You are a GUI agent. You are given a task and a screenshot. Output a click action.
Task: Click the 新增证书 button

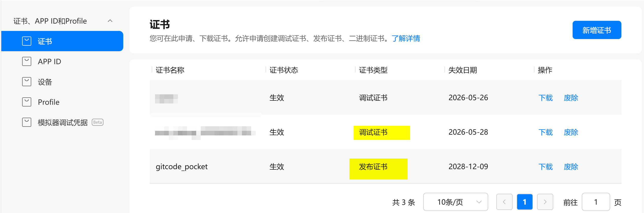click(596, 30)
